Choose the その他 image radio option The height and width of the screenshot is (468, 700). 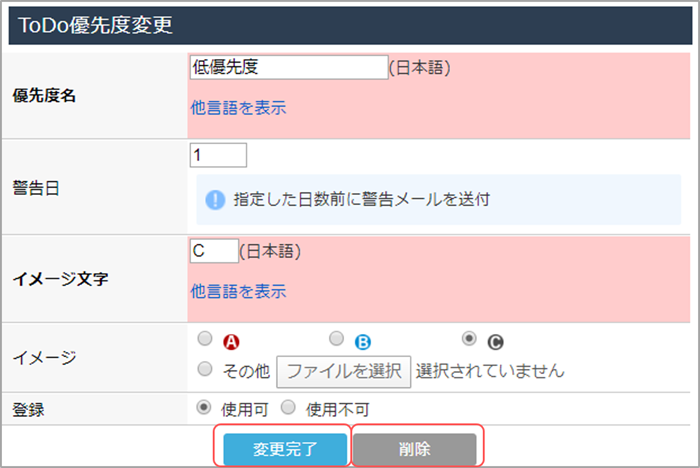(205, 369)
